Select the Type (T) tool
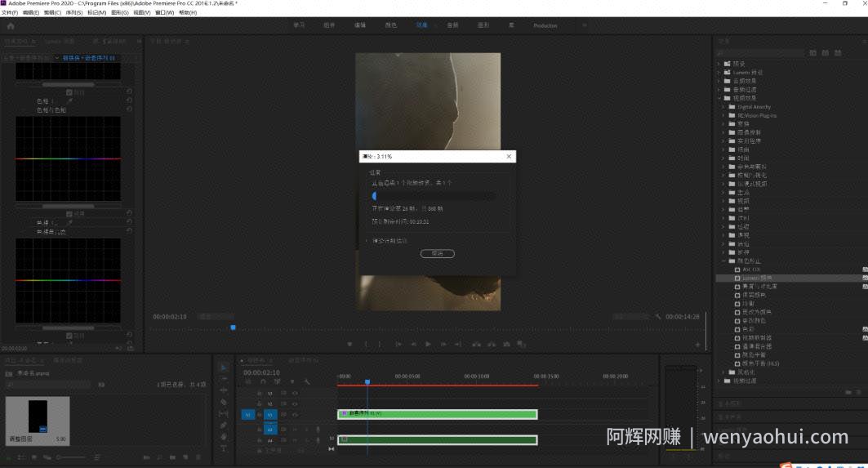Screen dimensions: 868x468 tap(224, 448)
